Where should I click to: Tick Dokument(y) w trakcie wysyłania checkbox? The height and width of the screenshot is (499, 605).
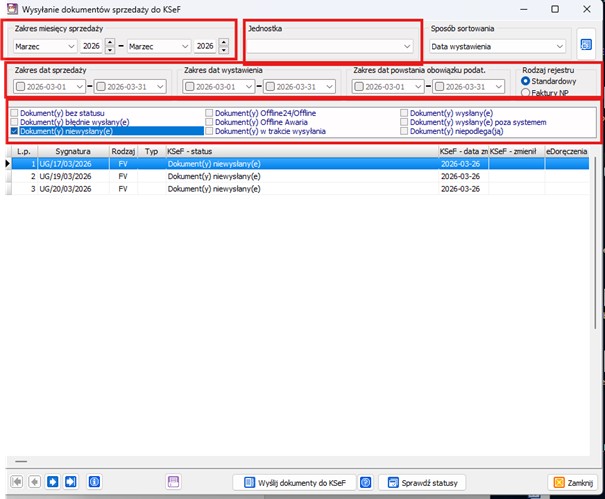(x=209, y=131)
